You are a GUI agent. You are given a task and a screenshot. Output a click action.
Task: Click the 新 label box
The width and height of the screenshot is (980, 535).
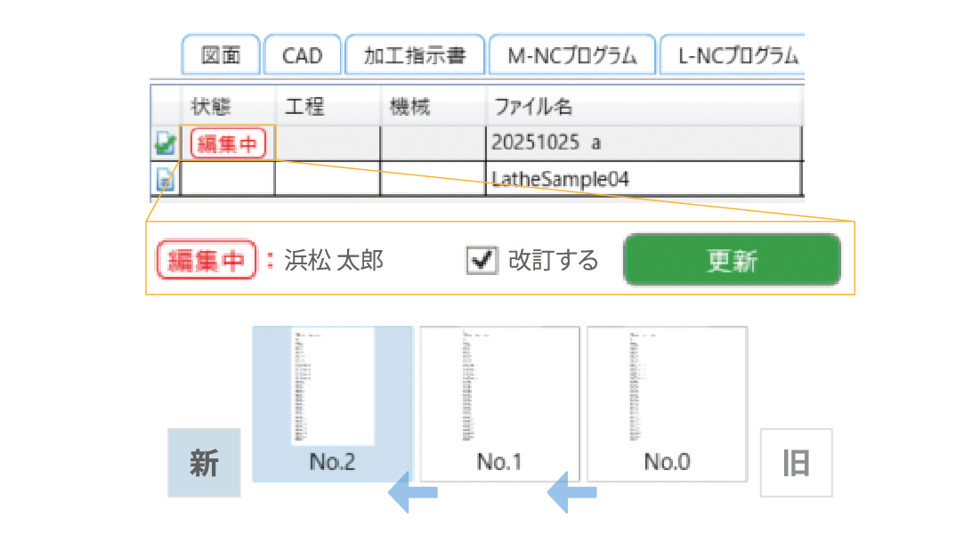tap(204, 463)
